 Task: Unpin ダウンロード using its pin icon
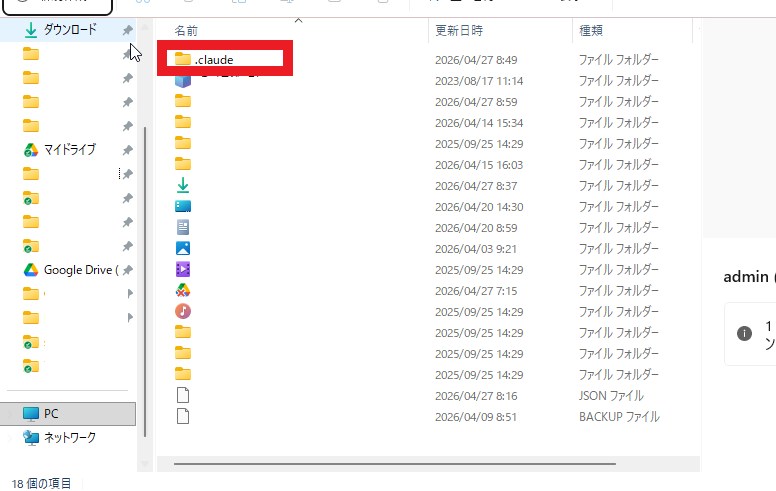pyautogui.click(x=128, y=30)
